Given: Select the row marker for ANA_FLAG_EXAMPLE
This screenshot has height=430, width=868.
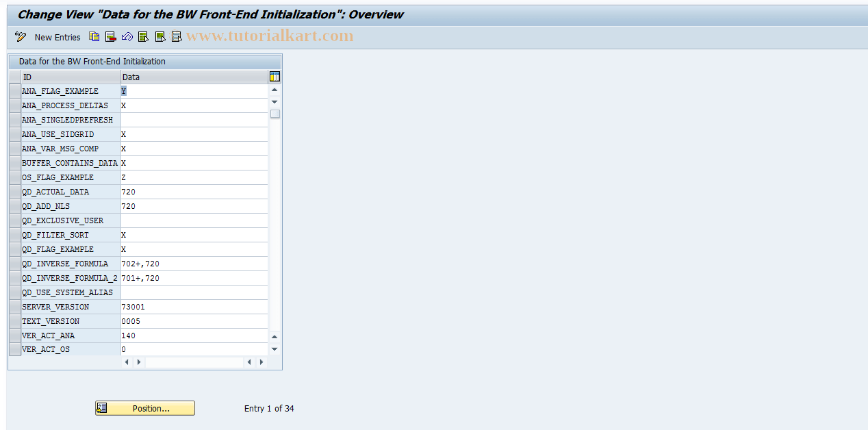Looking at the screenshot, I should (x=14, y=90).
